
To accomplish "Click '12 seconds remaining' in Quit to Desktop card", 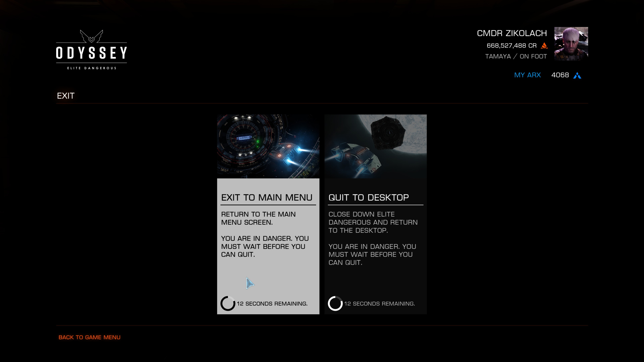I will (x=380, y=304).
